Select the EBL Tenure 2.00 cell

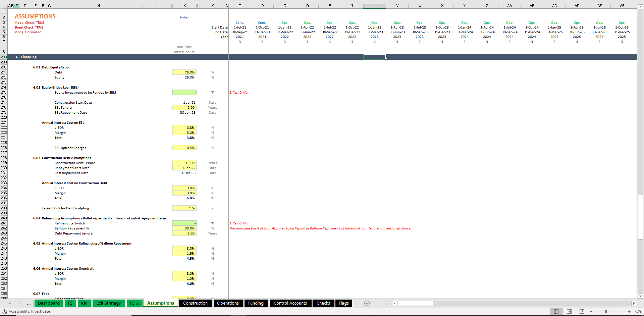184,107
